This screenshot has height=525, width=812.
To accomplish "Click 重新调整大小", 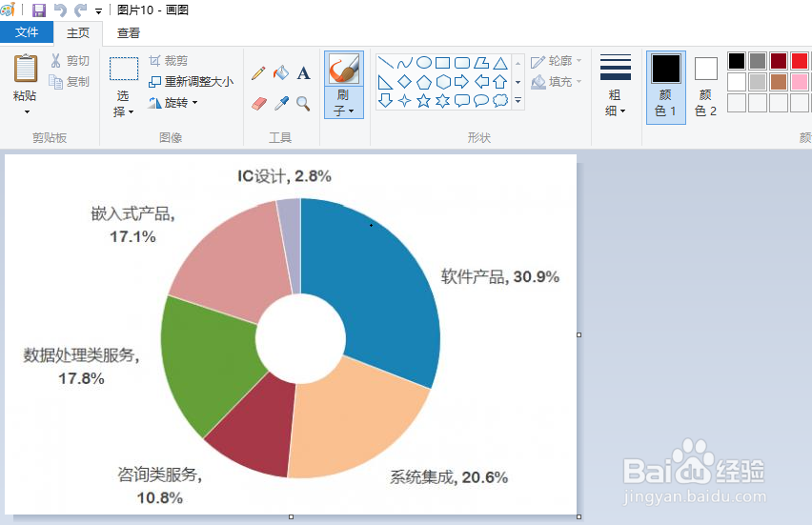I will [192, 81].
